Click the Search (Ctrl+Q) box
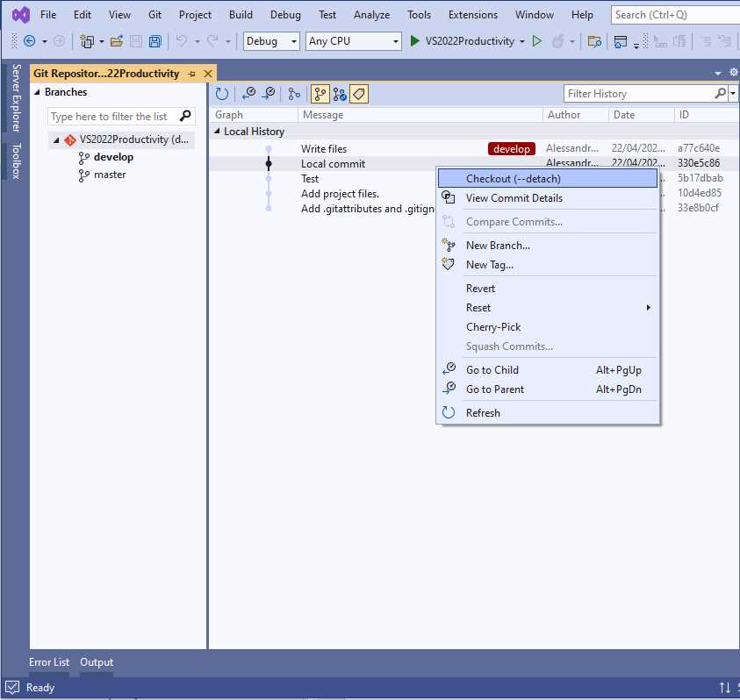 (675, 15)
